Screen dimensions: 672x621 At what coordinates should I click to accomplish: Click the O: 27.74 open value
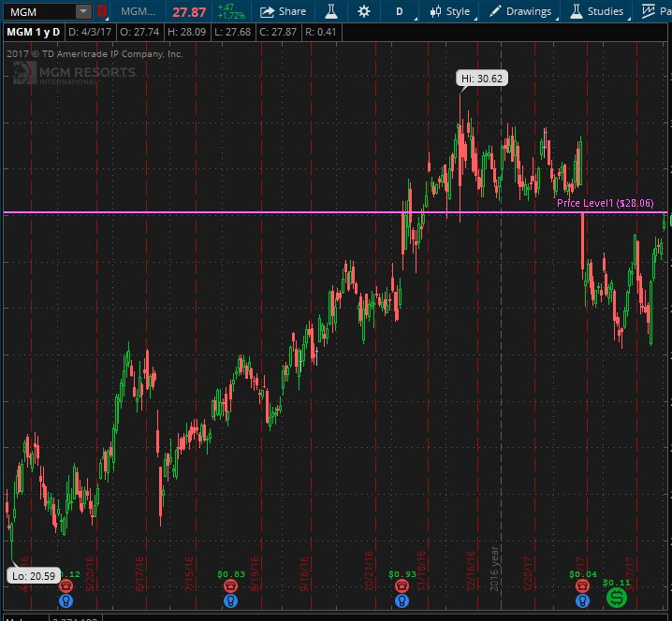tap(139, 32)
